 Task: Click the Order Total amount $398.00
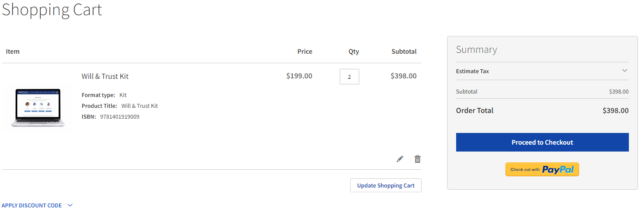tap(615, 110)
